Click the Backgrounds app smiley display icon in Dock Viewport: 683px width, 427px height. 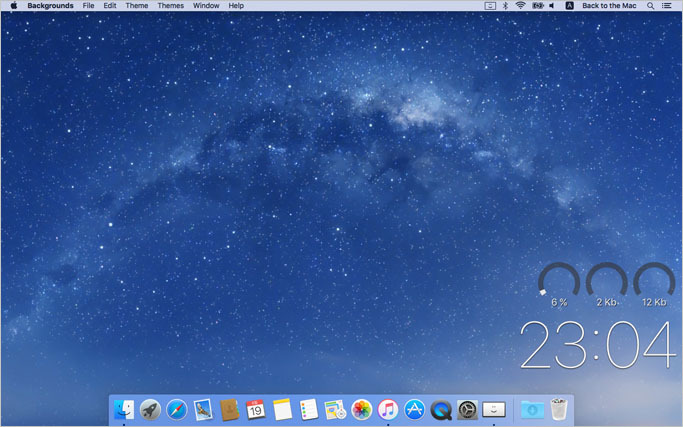pyautogui.click(x=494, y=410)
